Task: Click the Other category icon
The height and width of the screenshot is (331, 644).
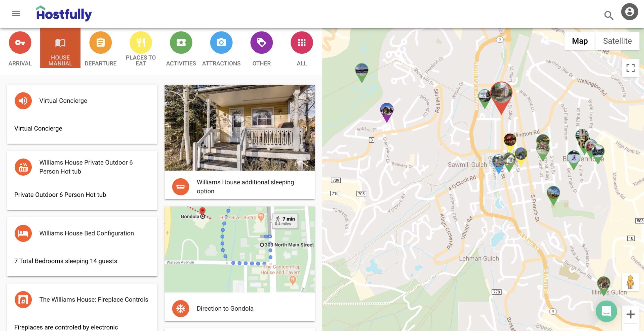Action: point(261,42)
